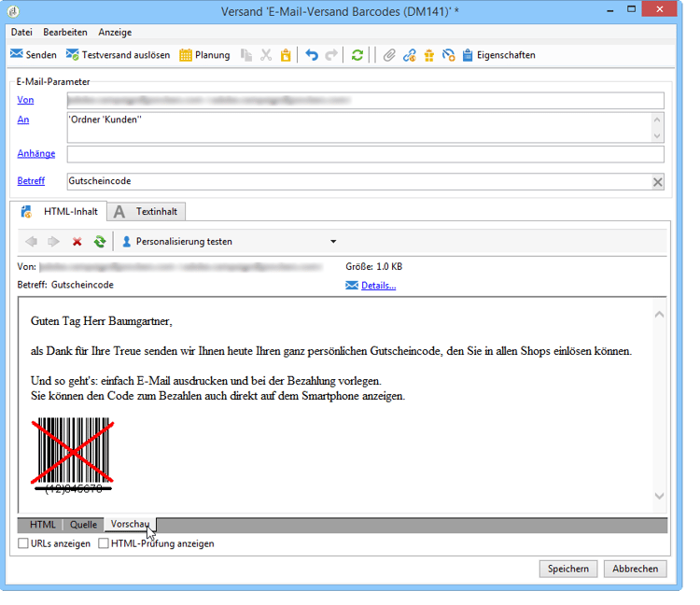This screenshot has width=700, height=605.
Task: Click the Betreff link
Action: 31,180
